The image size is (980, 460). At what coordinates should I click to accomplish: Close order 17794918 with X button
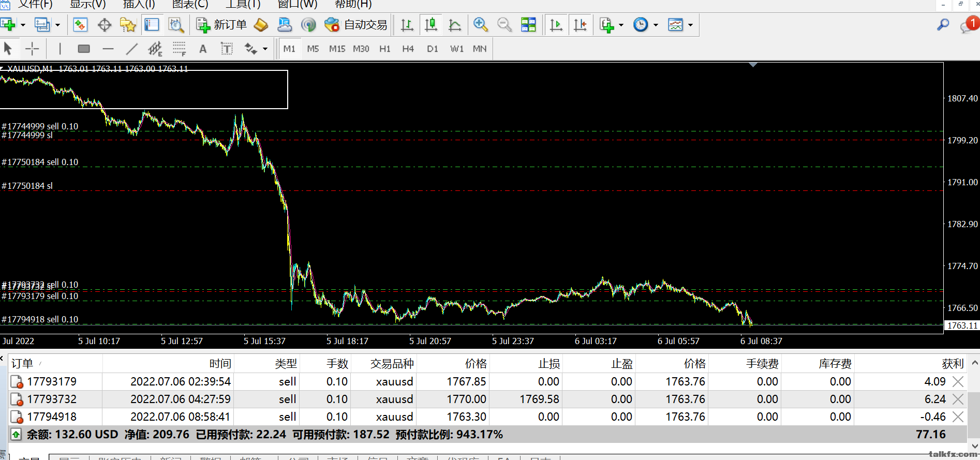958,417
